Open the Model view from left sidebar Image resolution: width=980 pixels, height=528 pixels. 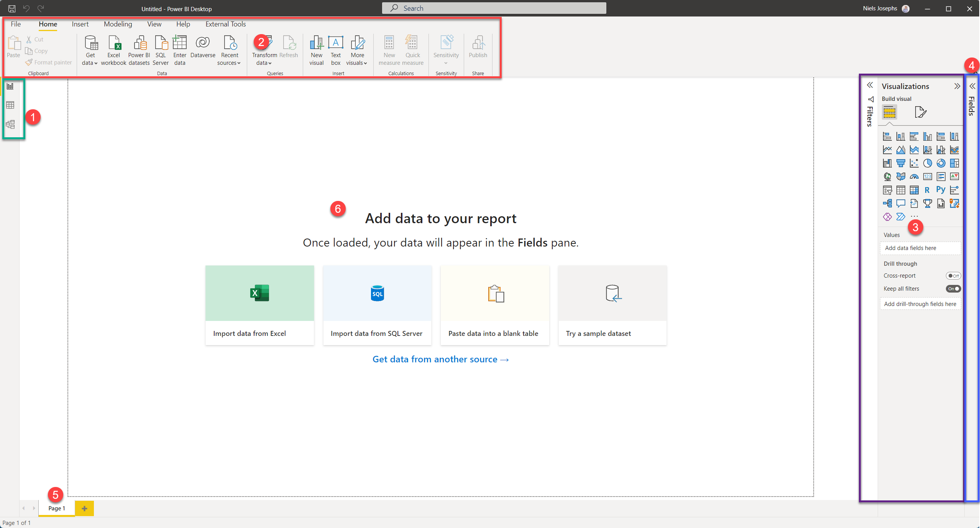pyautogui.click(x=10, y=124)
